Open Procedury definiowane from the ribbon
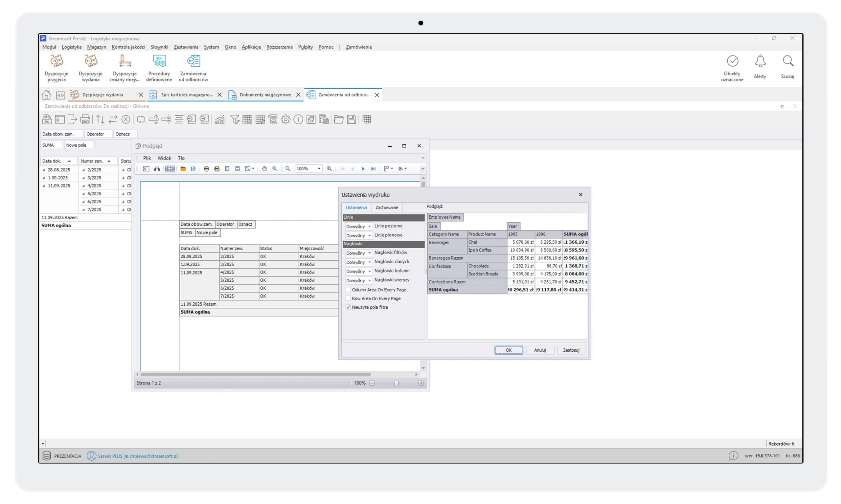This screenshot has height=504, width=841. [x=159, y=68]
